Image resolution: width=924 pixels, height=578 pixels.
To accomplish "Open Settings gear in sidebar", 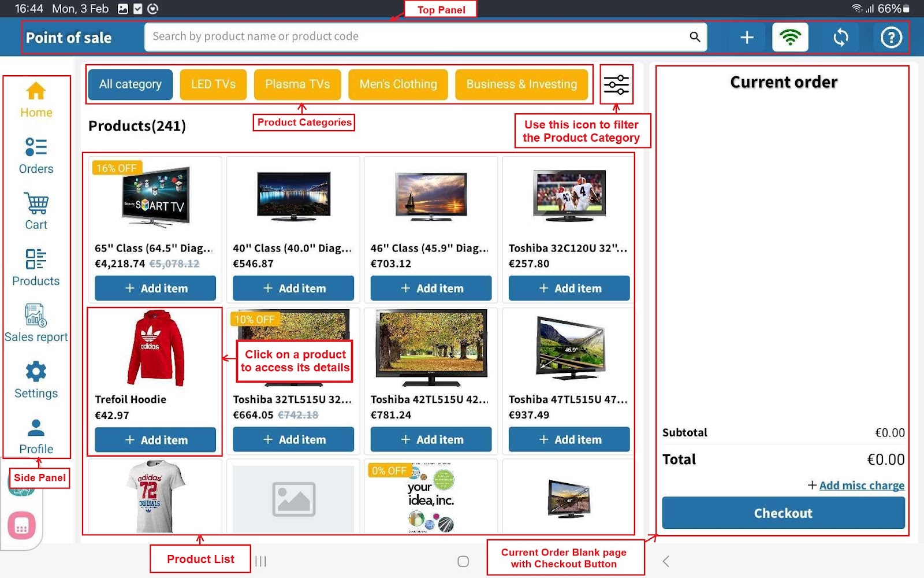I will coord(36,380).
